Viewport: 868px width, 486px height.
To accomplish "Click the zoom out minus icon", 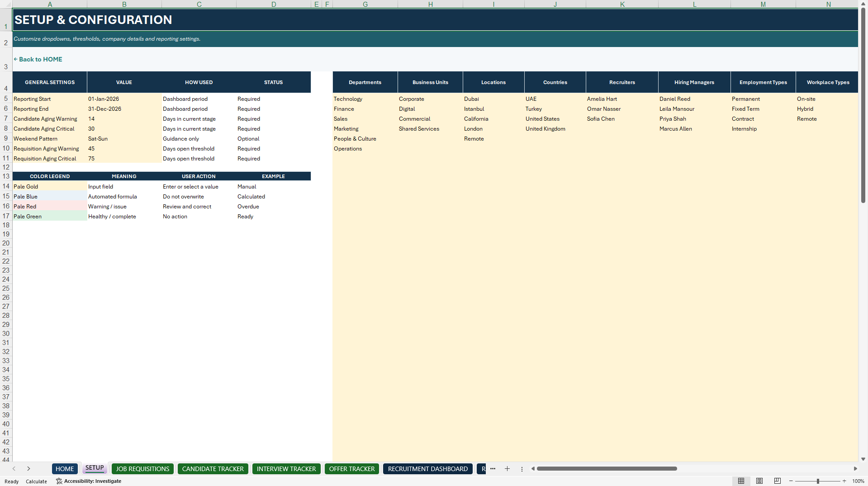I will 791,481.
